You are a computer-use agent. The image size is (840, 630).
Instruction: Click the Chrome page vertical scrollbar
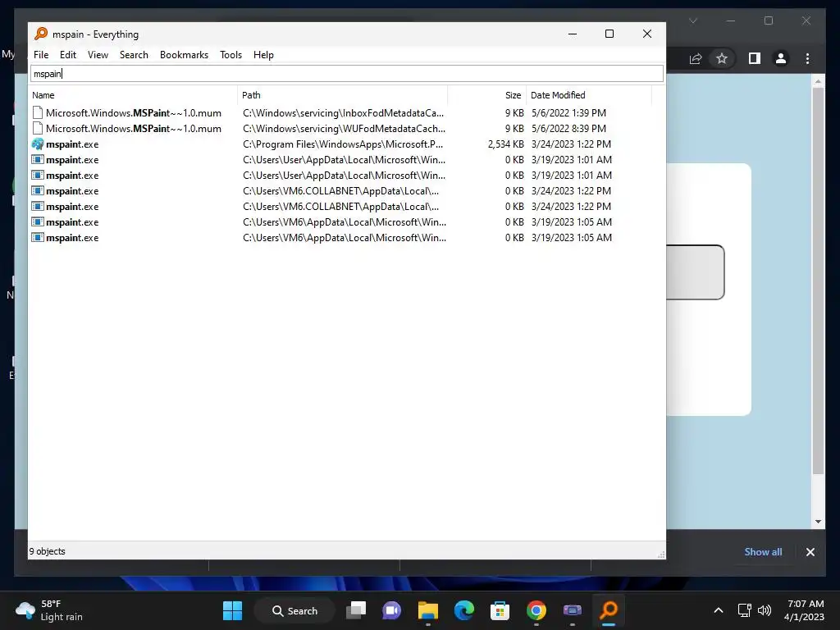coord(818,281)
